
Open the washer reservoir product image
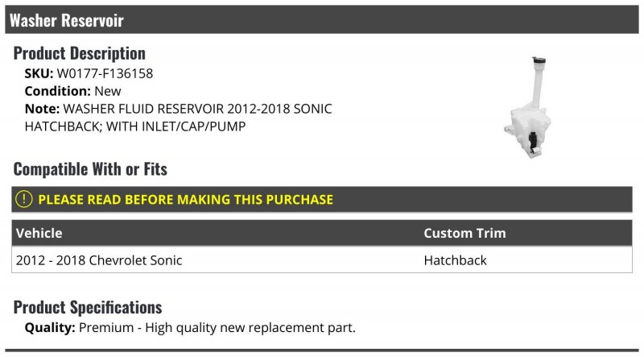tap(529, 107)
